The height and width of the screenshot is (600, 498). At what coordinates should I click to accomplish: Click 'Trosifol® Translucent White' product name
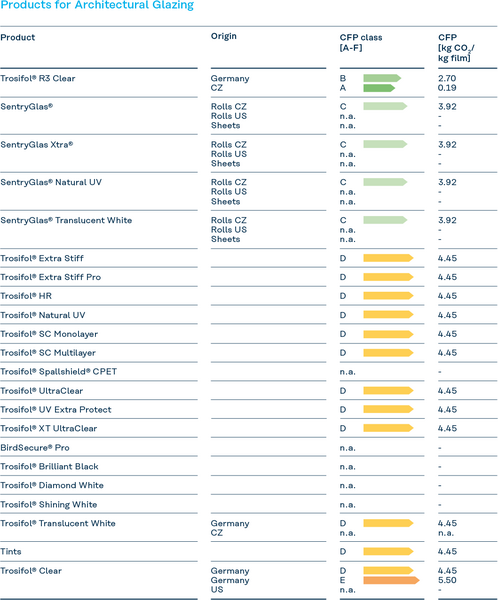click(58, 523)
